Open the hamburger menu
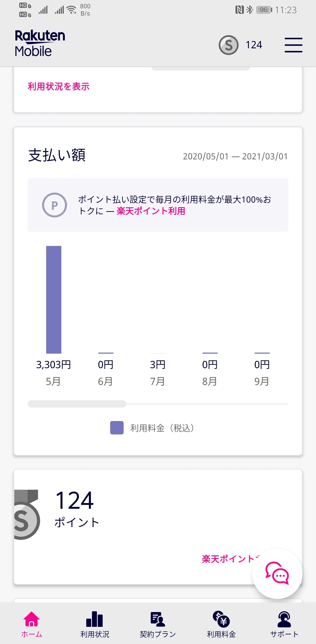Screen dimensions: 316x644 point(293,45)
